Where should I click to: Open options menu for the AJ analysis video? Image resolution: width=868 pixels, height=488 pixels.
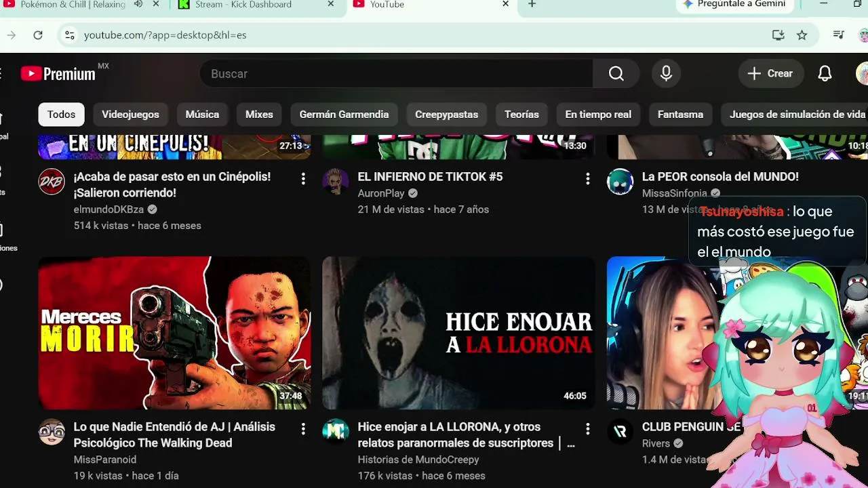pyautogui.click(x=303, y=429)
